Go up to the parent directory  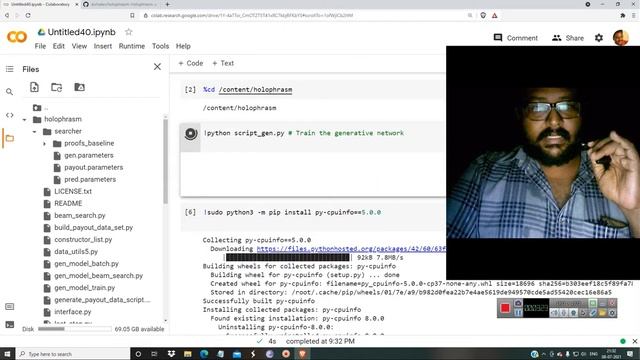(x=40, y=108)
